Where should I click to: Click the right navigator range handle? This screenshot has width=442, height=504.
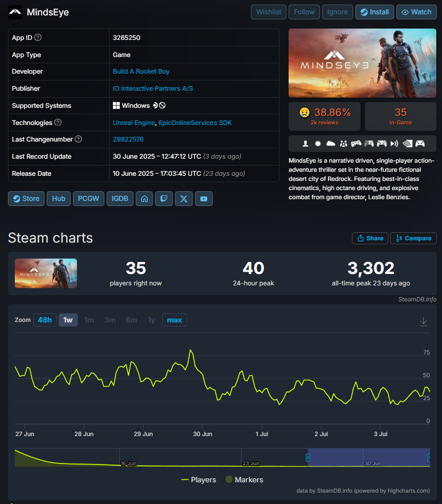tap(429, 457)
